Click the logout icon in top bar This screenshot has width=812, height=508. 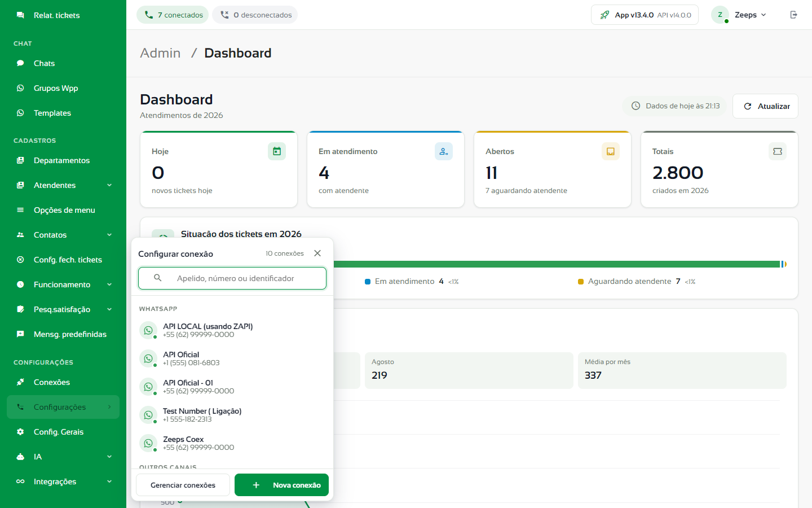(794, 15)
